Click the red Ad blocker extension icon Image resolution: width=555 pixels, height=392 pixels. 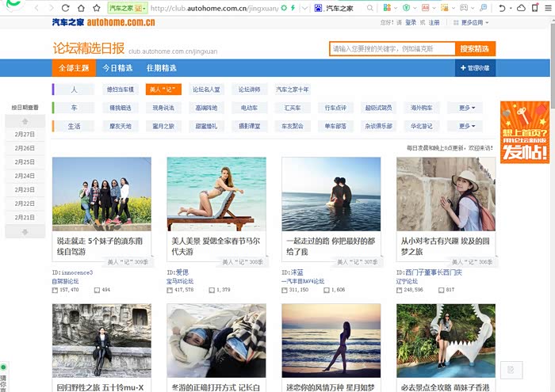tap(426, 8)
